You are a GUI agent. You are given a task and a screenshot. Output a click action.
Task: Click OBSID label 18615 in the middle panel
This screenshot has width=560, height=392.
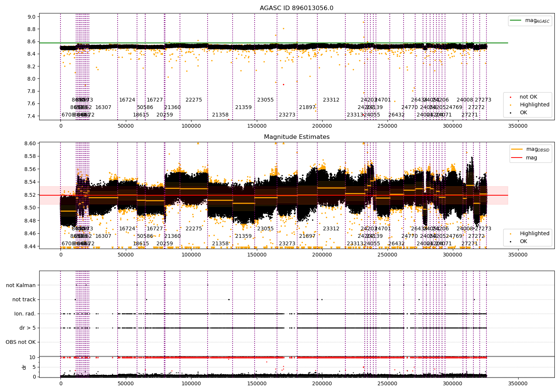coord(141,244)
